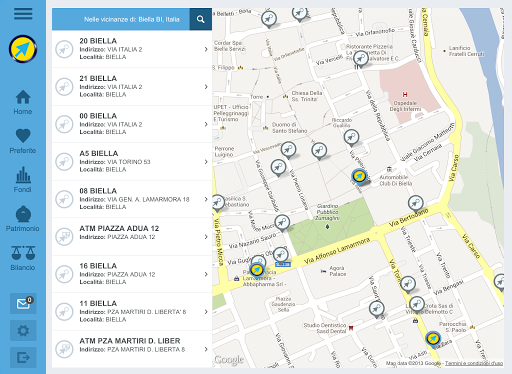Image resolution: width=512 pixels, height=374 pixels.
Task: Click the logout exit icon
Action: click(x=23, y=357)
